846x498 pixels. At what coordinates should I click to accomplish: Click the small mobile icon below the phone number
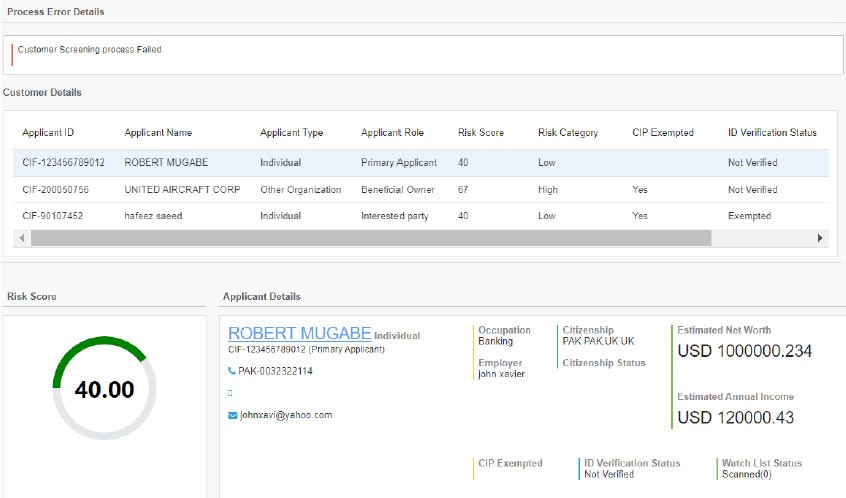230,393
